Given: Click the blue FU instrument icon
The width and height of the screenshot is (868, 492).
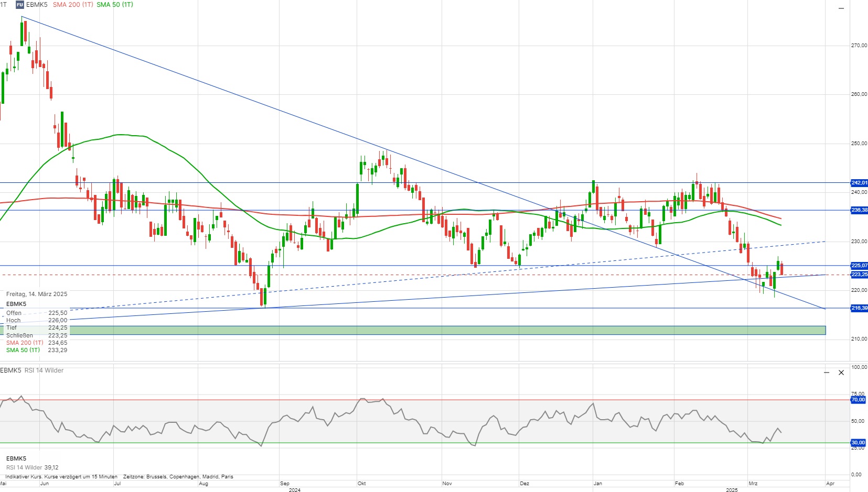Looking at the screenshot, I should (x=20, y=5).
